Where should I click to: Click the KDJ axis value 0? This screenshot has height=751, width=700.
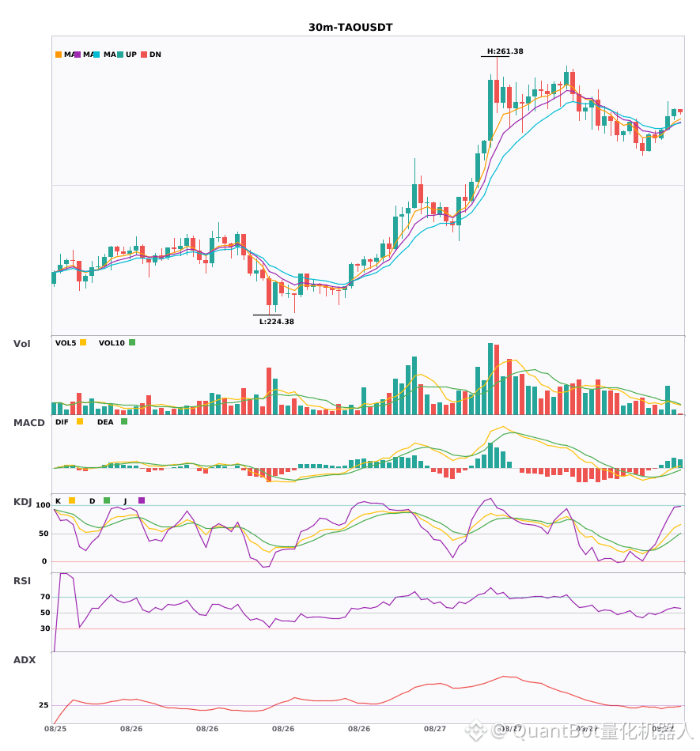click(x=44, y=561)
